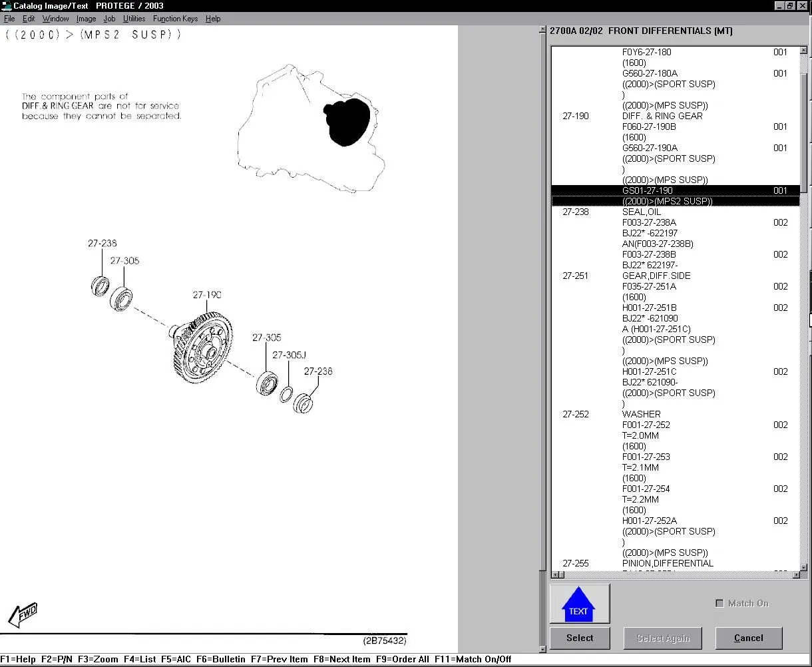This screenshot has height=667, width=812.
Task: Click the SEAL,OIL description row
Action: (x=642, y=212)
